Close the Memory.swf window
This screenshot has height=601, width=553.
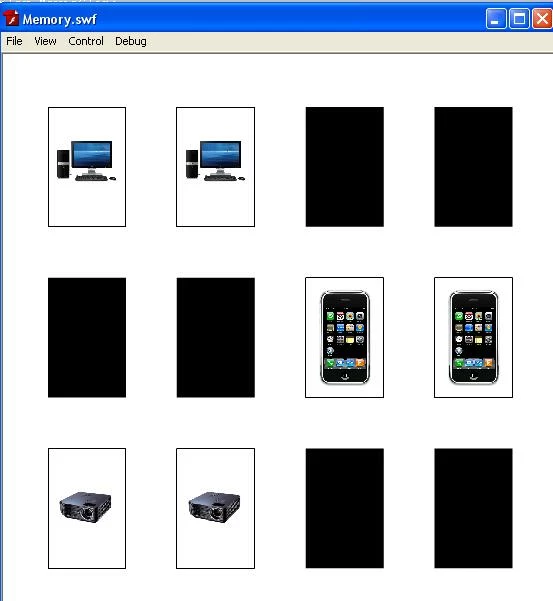tap(542, 18)
